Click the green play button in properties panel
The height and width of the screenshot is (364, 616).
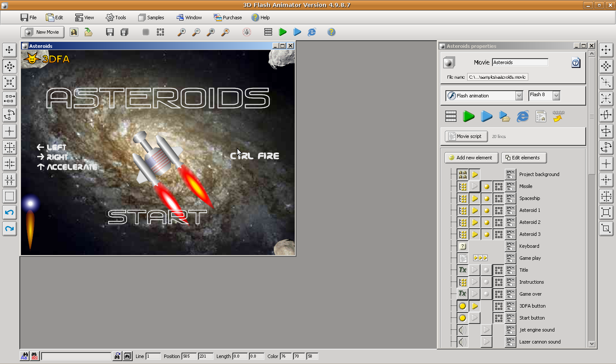[x=469, y=116]
